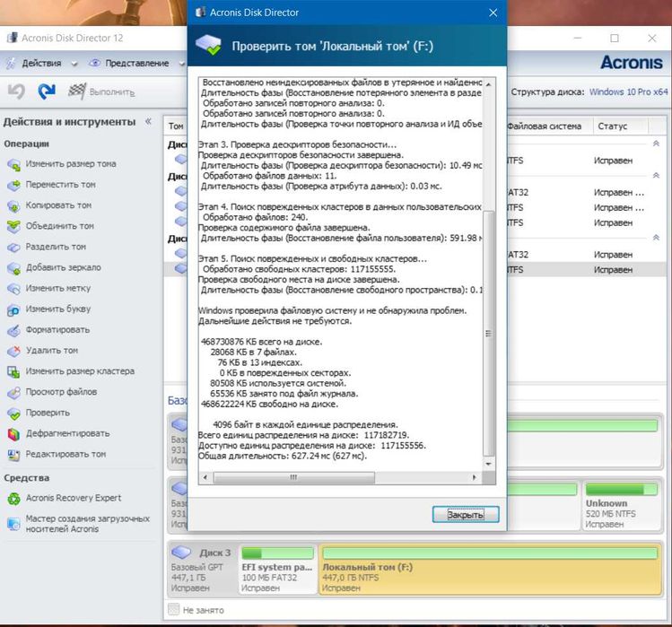Collapse the third disk group chevron
The image size is (672, 627).
[x=656, y=238]
